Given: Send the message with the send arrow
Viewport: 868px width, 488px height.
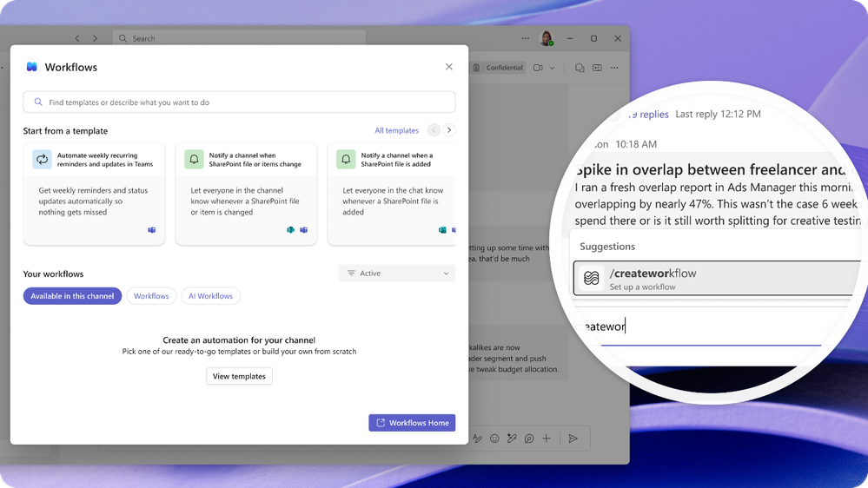Looking at the screenshot, I should tap(573, 439).
